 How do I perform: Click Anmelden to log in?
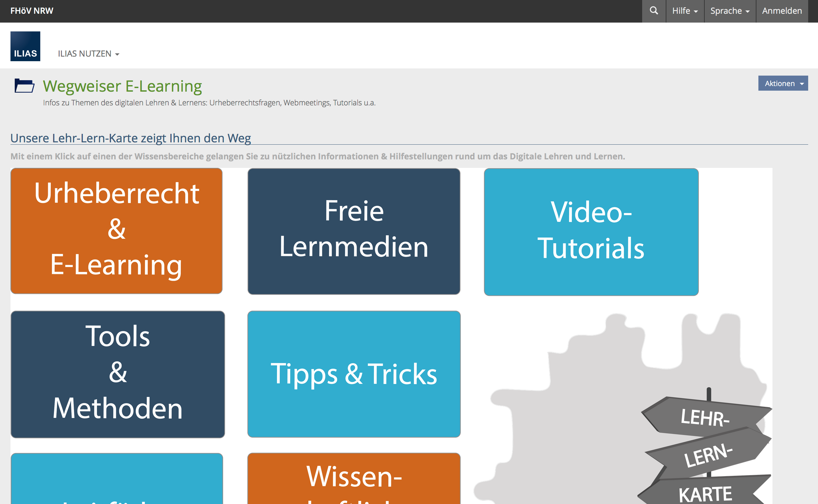point(781,11)
